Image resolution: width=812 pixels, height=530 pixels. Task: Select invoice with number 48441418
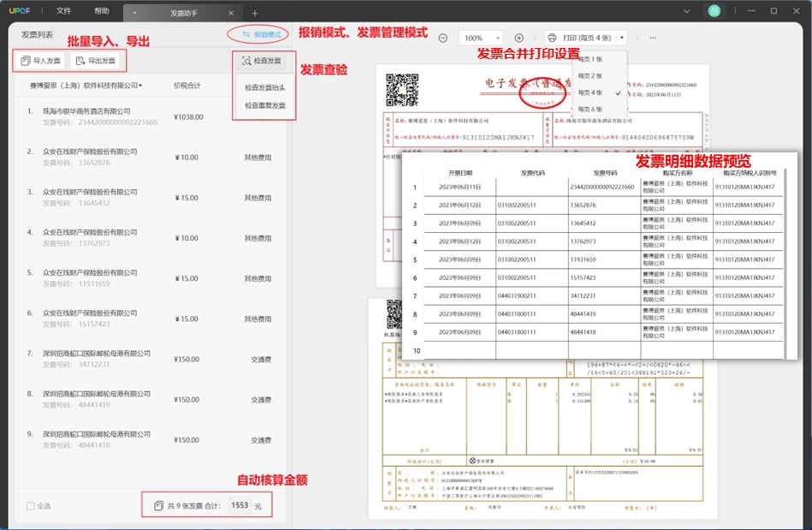[149, 440]
